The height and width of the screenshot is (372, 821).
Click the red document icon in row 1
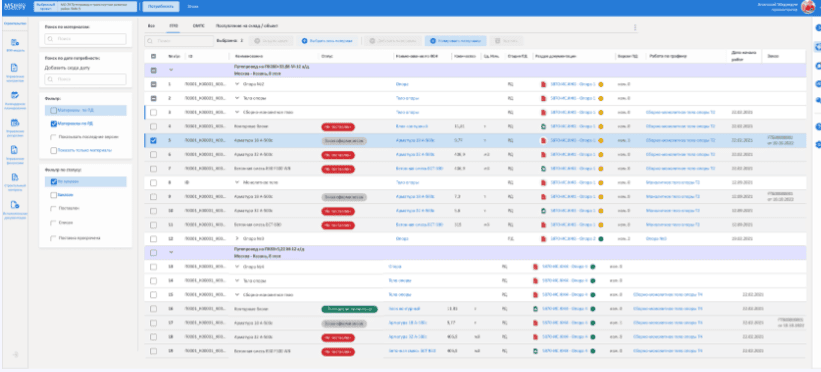(x=543, y=84)
